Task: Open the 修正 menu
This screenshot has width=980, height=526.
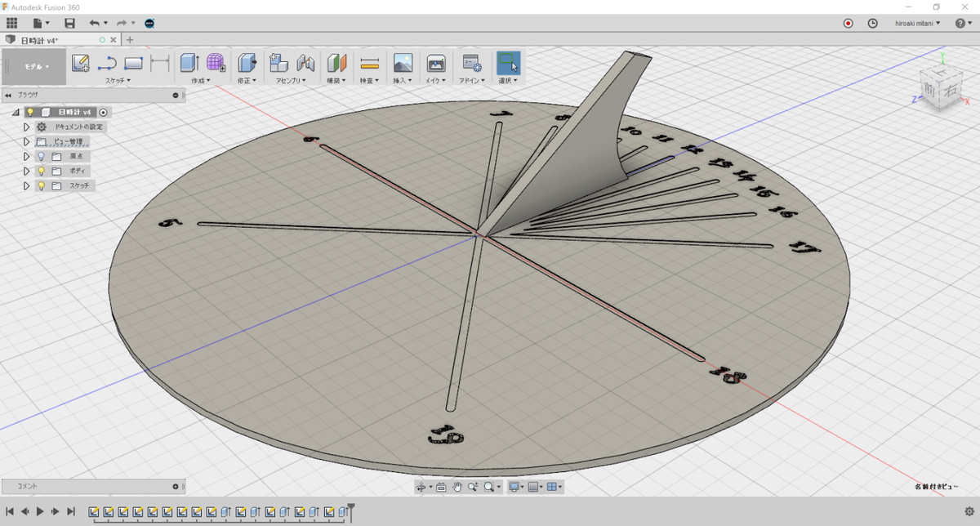Action: (247, 81)
